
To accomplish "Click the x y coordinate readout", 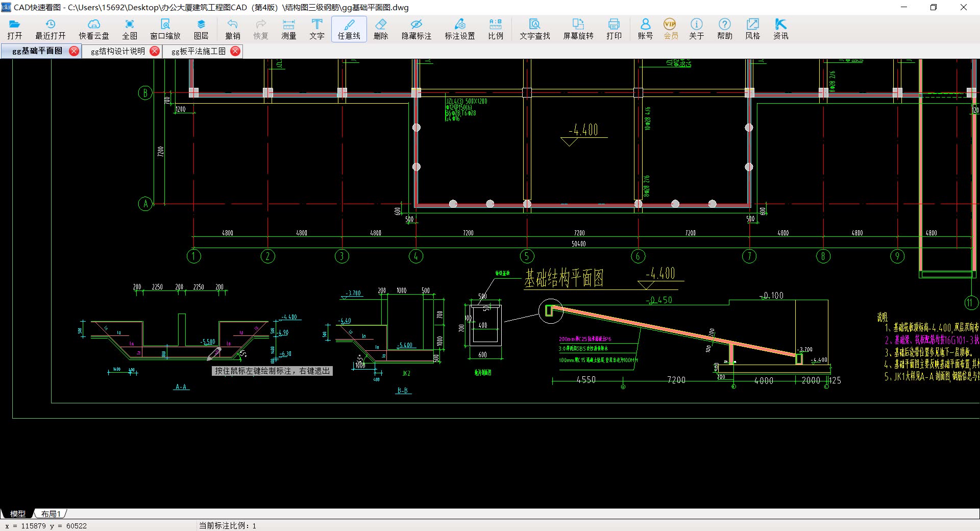I will pyautogui.click(x=46, y=525).
